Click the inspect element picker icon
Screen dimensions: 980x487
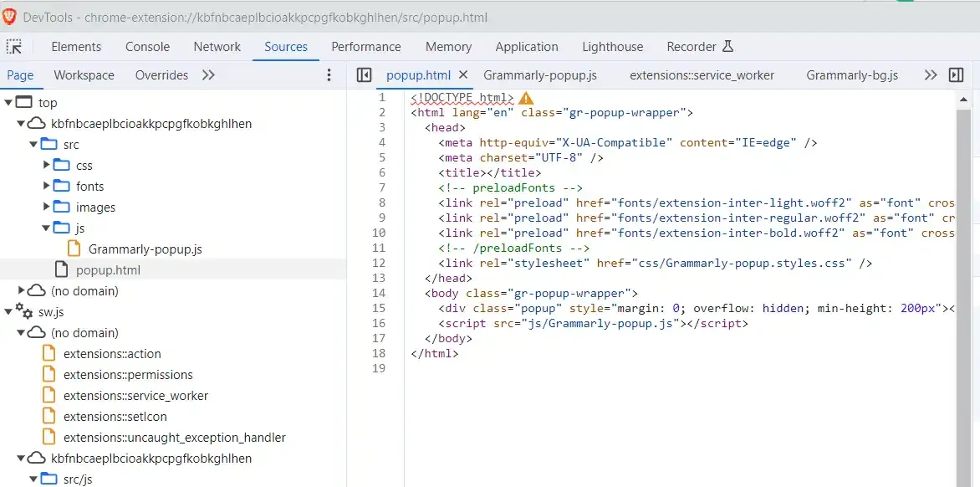click(x=14, y=47)
